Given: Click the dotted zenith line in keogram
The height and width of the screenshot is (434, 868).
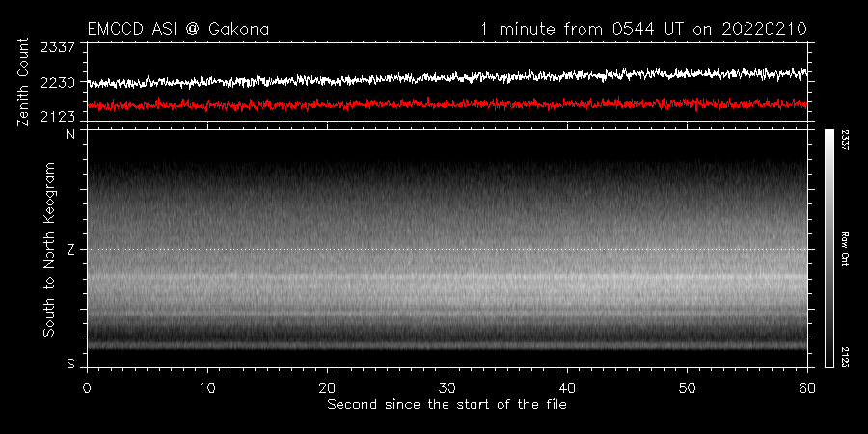Looking at the screenshot, I should tap(448, 249).
